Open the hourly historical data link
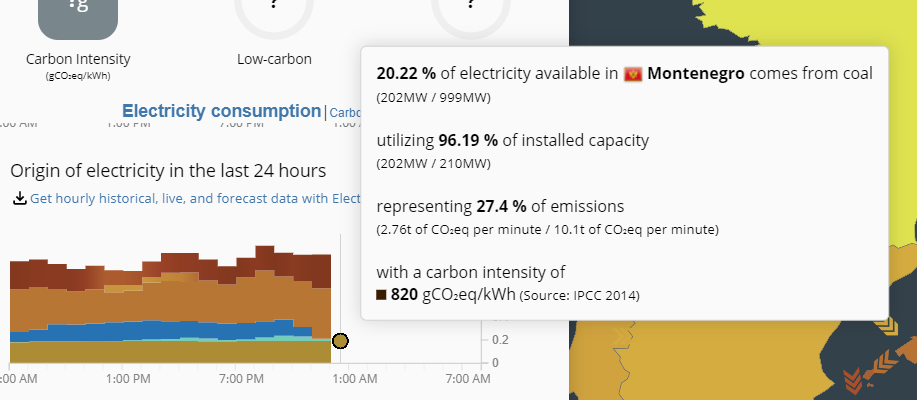 (195, 199)
